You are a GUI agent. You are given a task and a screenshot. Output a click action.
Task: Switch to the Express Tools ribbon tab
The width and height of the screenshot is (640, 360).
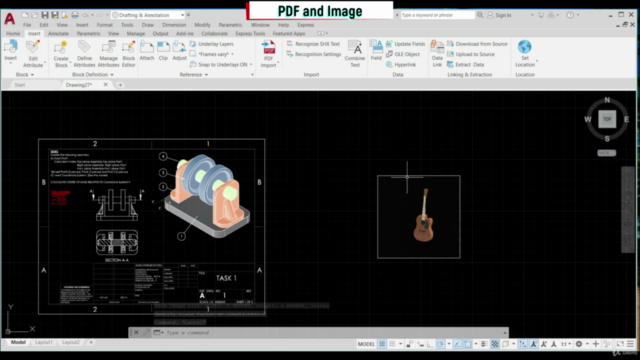point(250,33)
